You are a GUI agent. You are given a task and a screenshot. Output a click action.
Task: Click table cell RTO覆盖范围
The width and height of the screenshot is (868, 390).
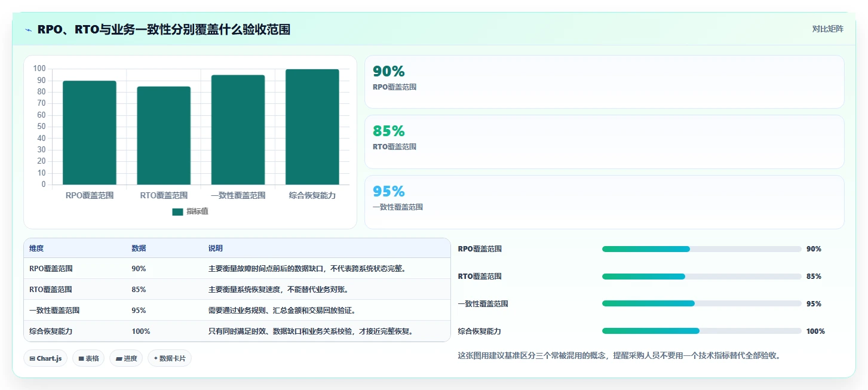51,290
